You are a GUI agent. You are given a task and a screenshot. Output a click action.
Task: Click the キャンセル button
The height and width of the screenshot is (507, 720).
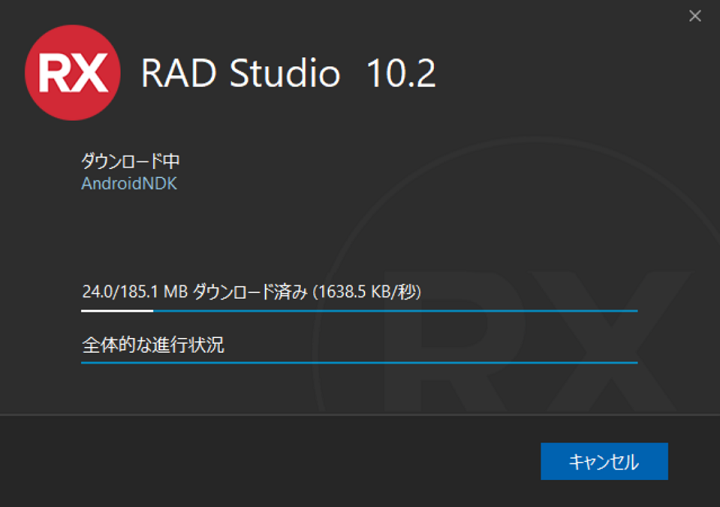click(604, 461)
